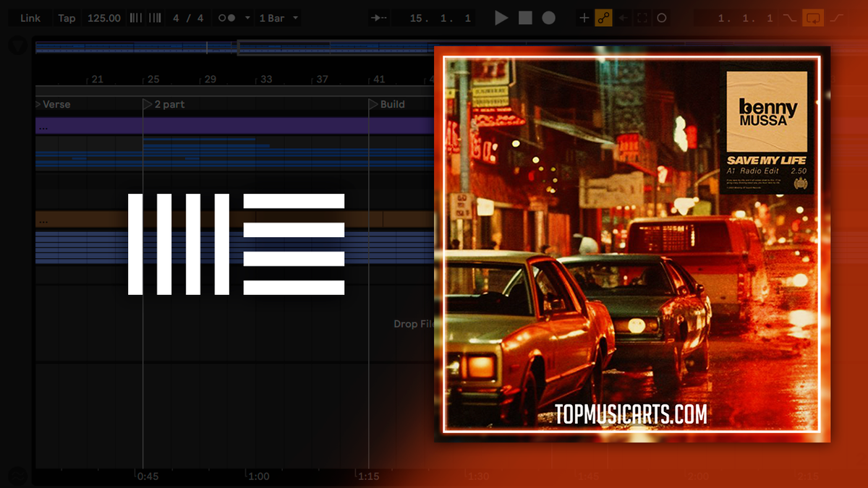The image size is (868, 488).
Task: Click the Stop button in the transport
Action: click(526, 18)
